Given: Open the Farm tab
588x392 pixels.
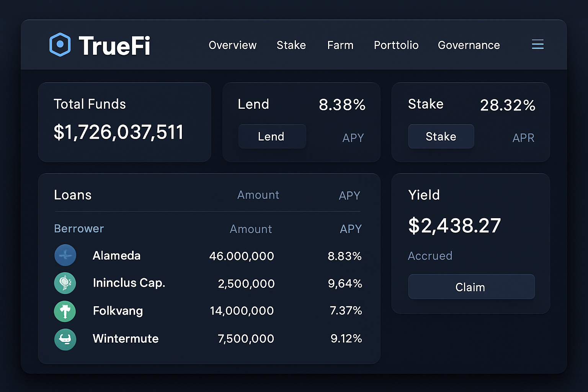Looking at the screenshot, I should tap(340, 45).
